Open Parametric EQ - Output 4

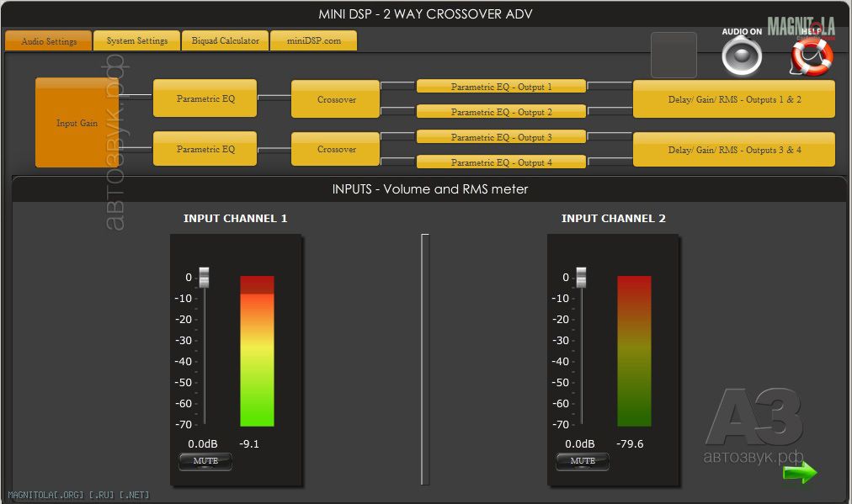click(x=501, y=162)
